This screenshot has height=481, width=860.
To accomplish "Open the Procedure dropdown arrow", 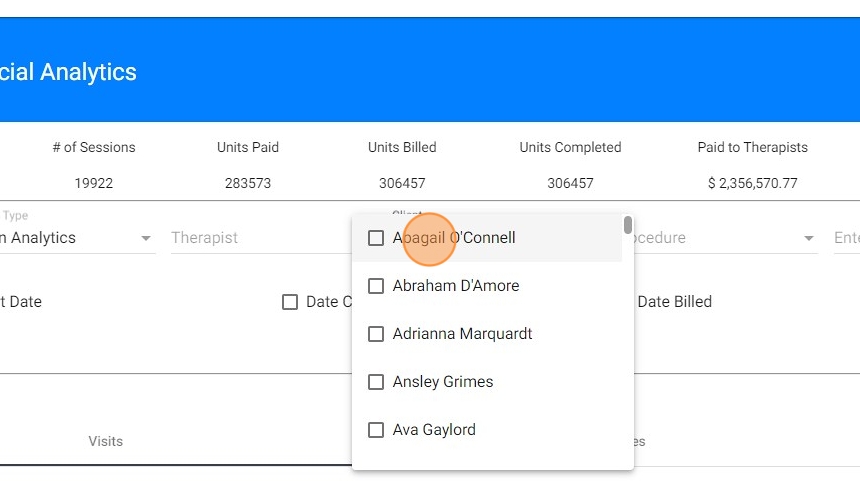I will tap(809, 239).
